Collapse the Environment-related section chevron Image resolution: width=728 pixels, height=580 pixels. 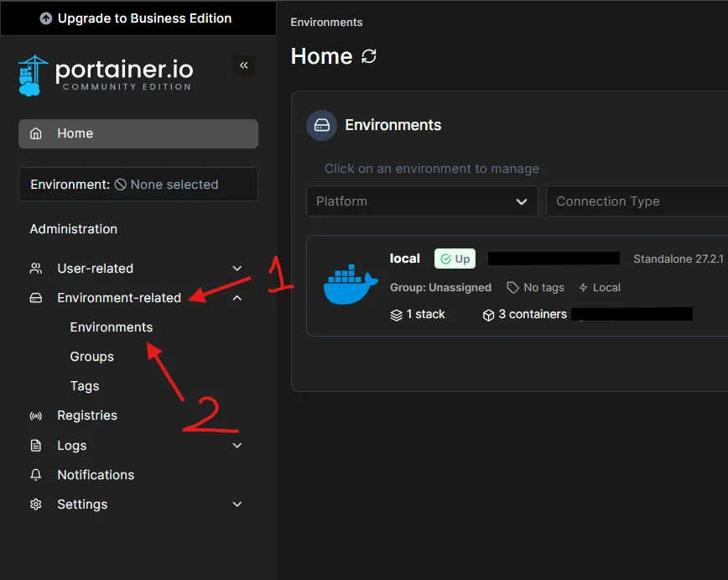click(237, 298)
